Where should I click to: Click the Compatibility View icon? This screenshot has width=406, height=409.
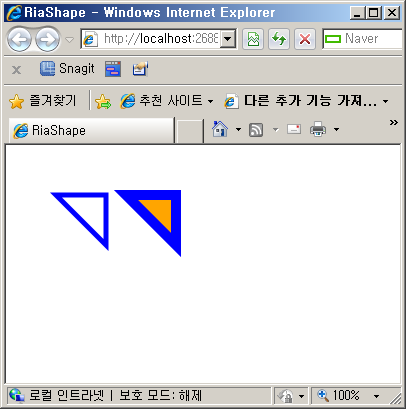click(253, 39)
